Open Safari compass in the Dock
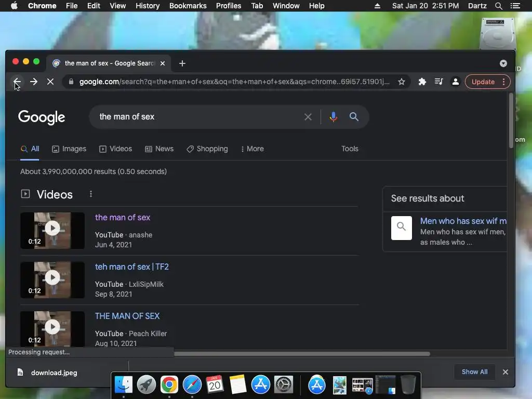The width and height of the screenshot is (532, 399). (192, 385)
